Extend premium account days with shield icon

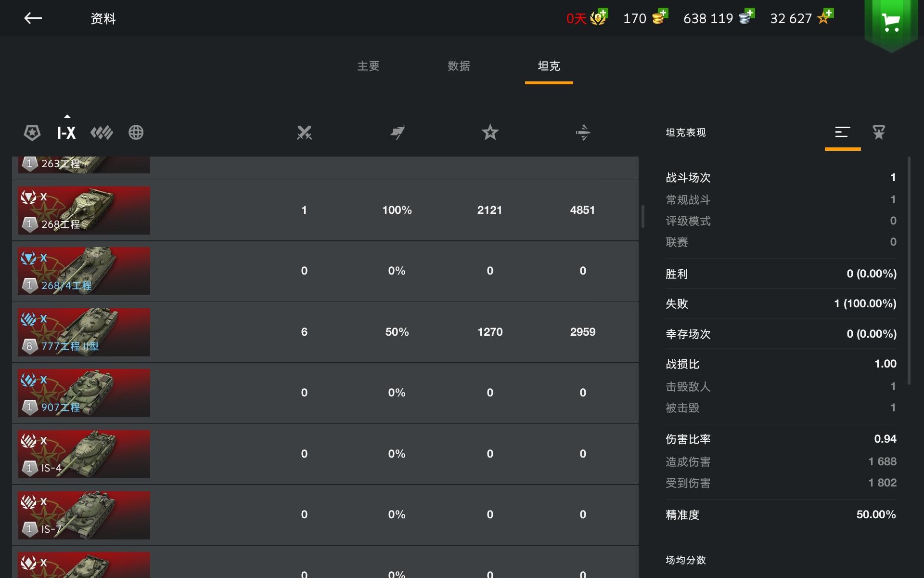click(600, 17)
